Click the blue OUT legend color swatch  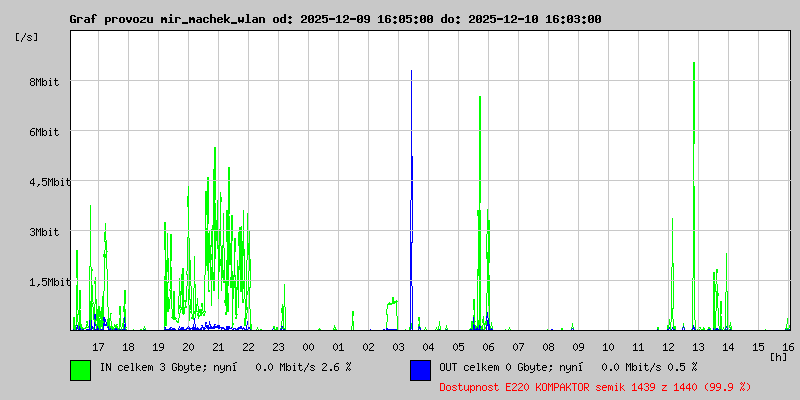[x=420, y=370]
